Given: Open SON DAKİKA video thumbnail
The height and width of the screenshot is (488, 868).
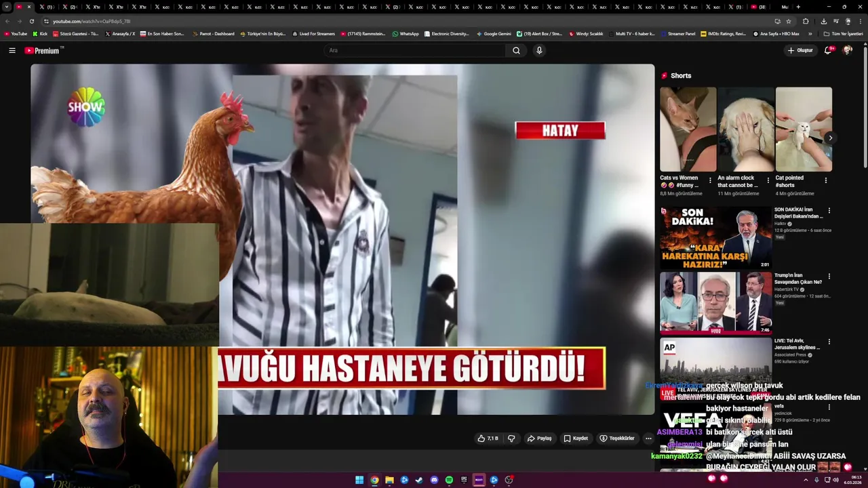Looking at the screenshot, I should coord(716,237).
